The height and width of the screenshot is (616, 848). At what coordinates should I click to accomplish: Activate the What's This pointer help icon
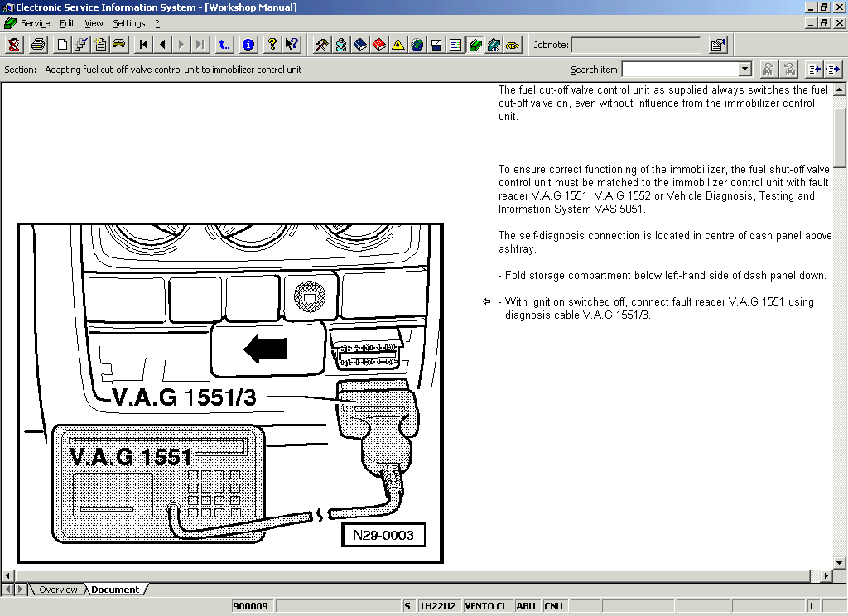pyautogui.click(x=291, y=45)
